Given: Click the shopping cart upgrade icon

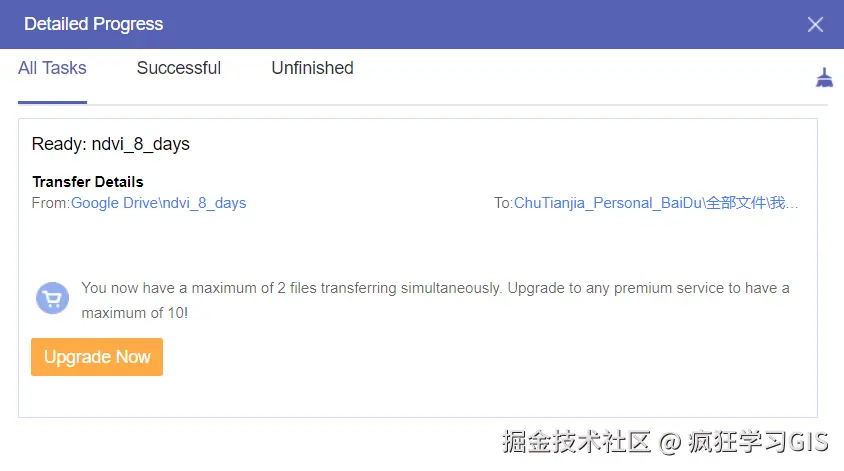Looking at the screenshot, I should point(52,298).
